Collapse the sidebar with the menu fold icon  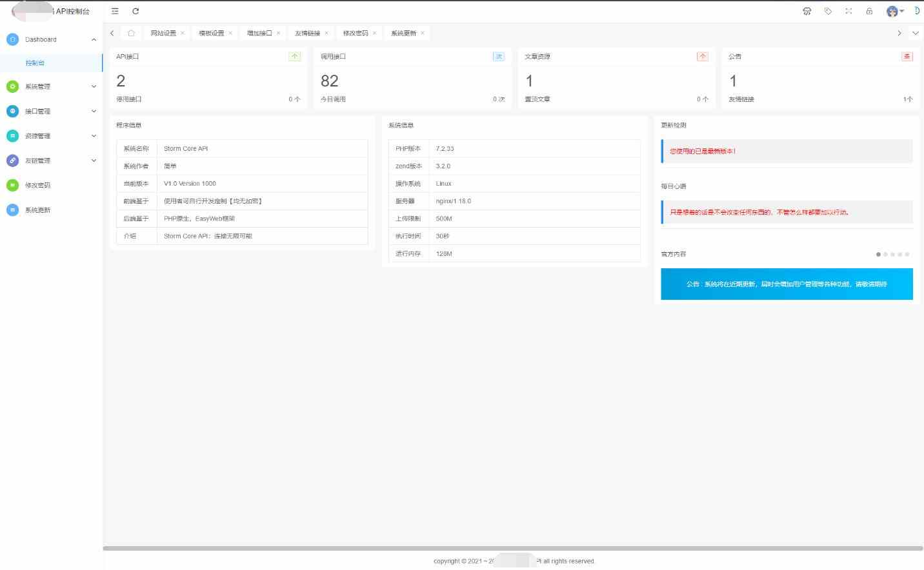(x=115, y=11)
